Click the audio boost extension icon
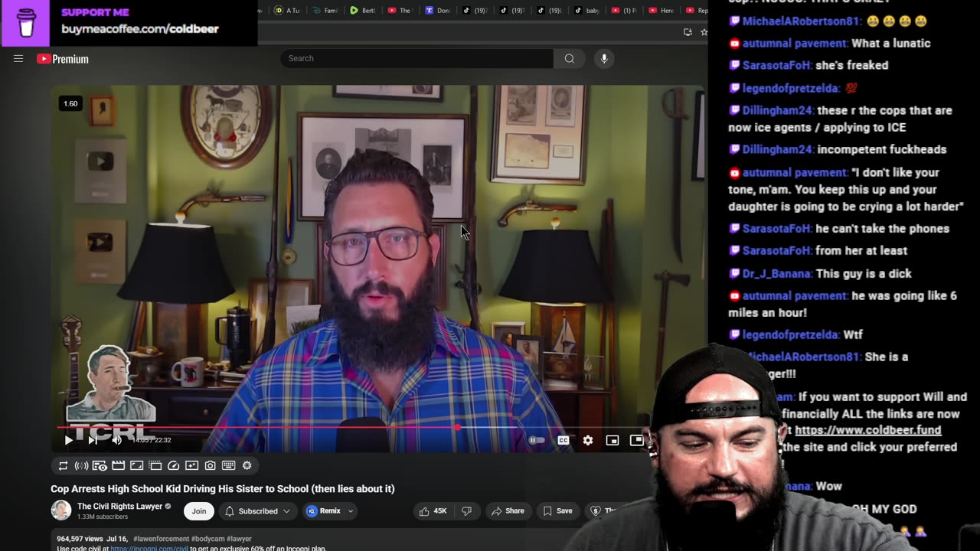 click(x=81, y=465)
